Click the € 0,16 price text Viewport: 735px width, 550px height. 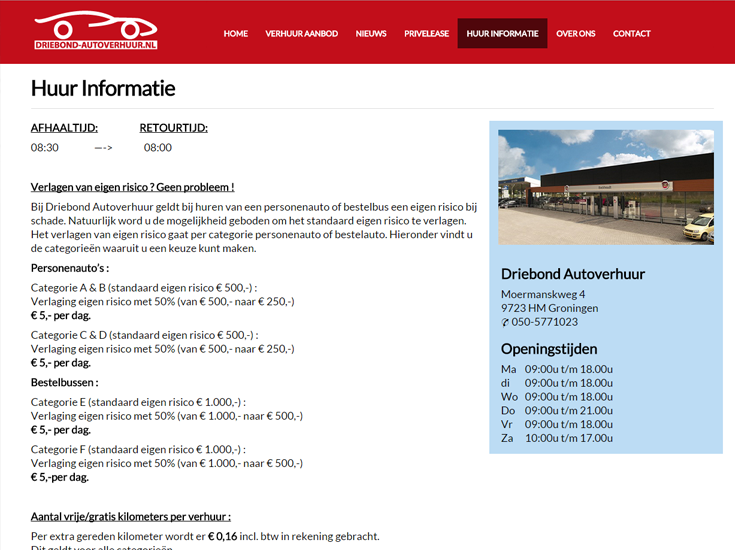point(223,536)
